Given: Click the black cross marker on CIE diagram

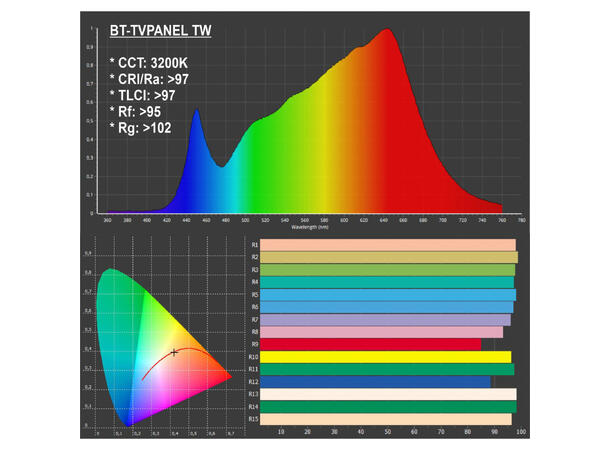Looking at the screenshot, I should 174,353.
